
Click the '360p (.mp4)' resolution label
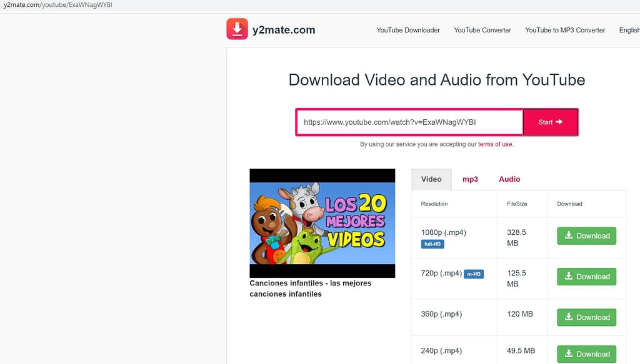pyautogui.click(x=441, y=314)
